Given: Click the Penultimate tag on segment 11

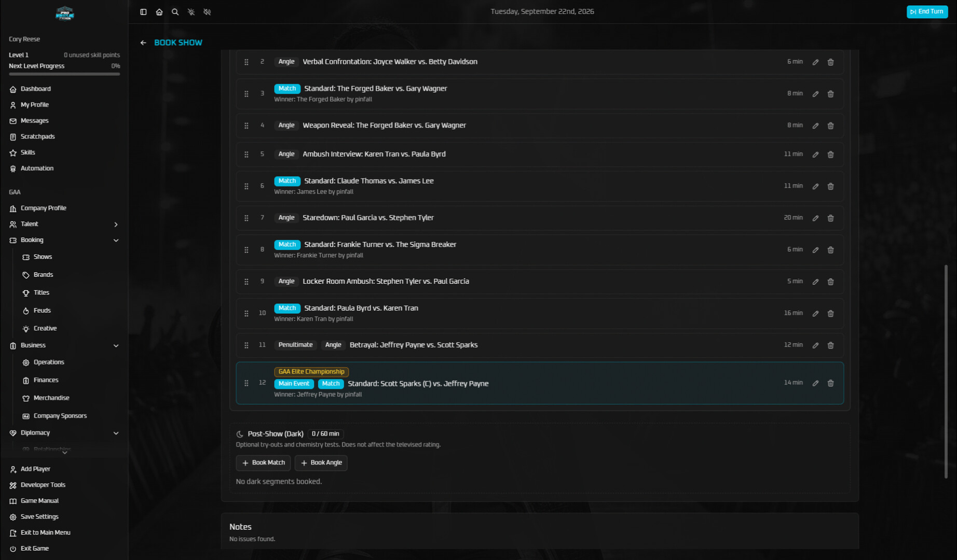Looking at the screenshot, I should pos(295,345).
